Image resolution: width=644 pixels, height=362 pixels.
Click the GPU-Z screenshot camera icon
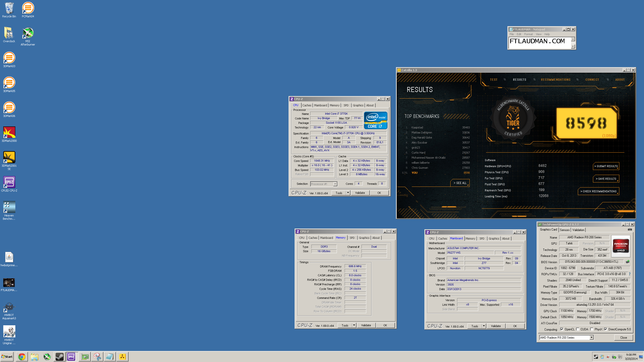pos(630,230)
